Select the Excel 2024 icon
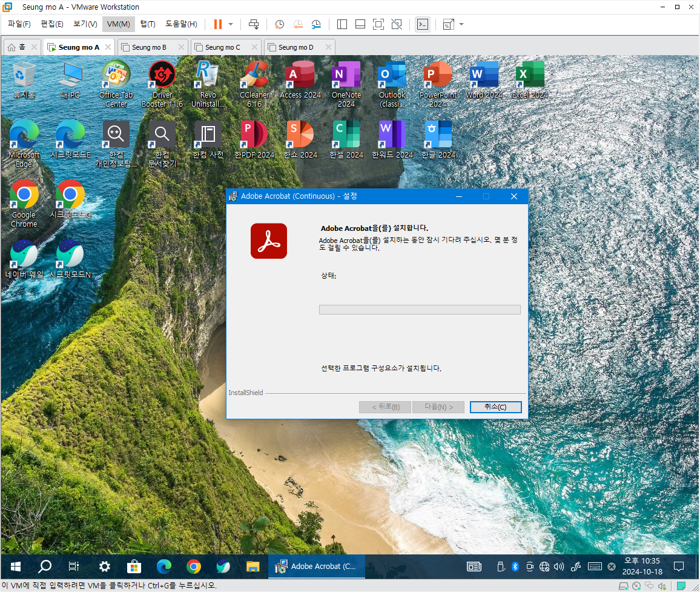Screen dimensions: 700x592 coord(530,81)
